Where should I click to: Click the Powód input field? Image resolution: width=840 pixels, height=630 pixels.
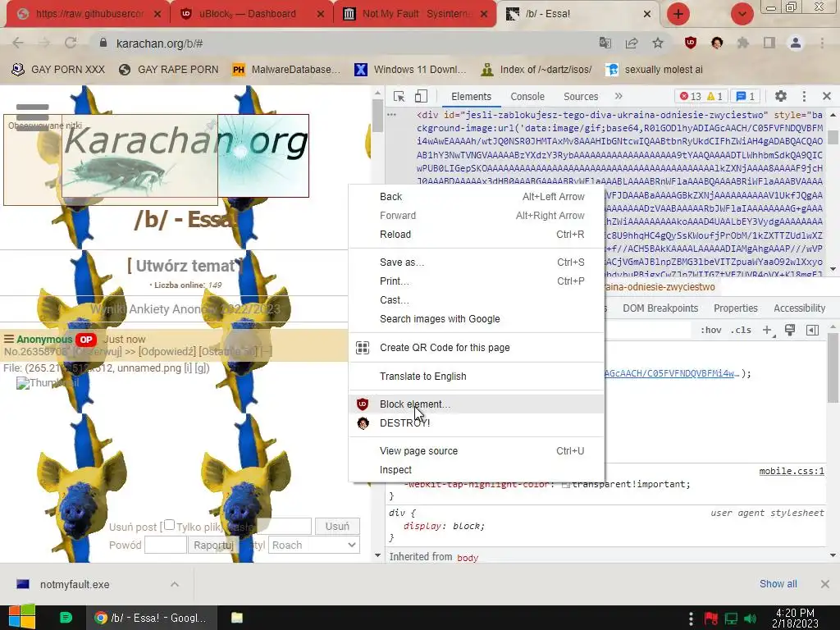pos(166,545)
